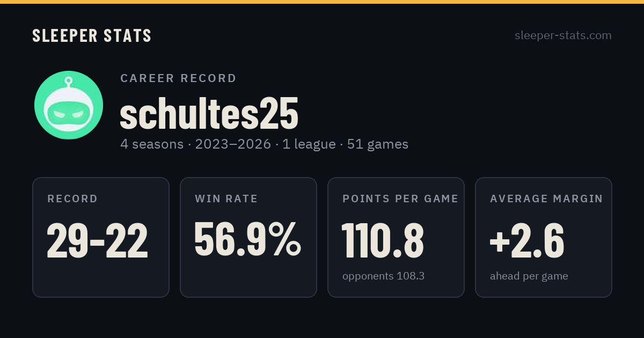Click the 110.8 points value
This screenshot has height=338, width=644.
click(x=383, y=240)
